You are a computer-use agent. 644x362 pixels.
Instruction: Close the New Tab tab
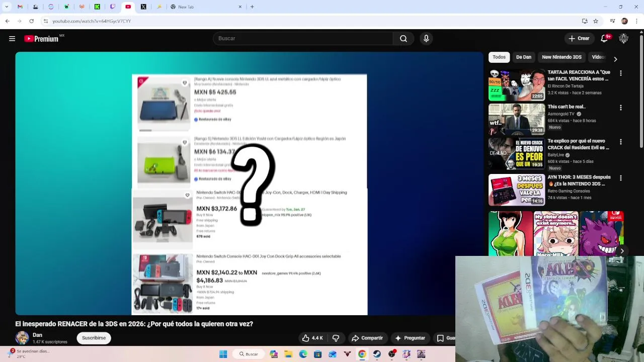click(x=240, y=7)
